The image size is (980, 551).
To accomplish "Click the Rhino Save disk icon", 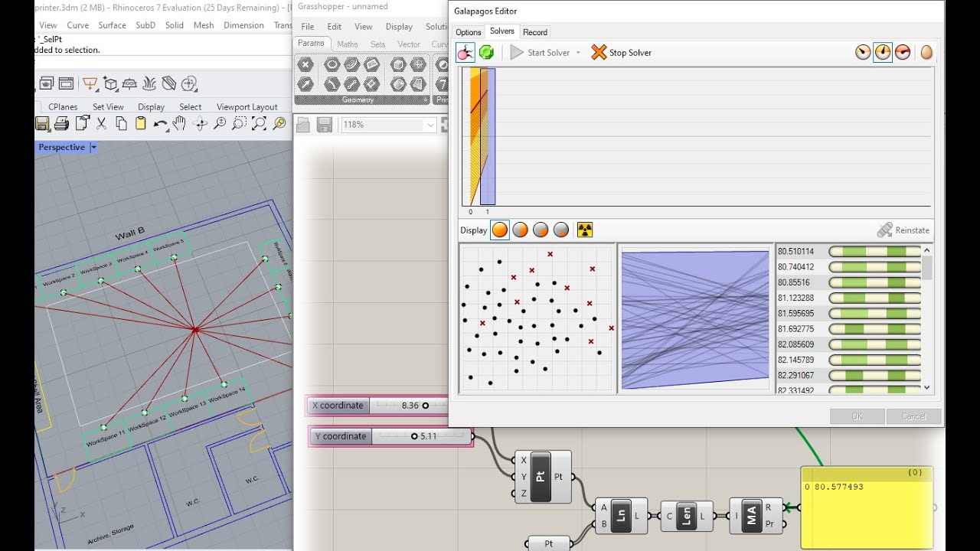I will click(x=42, y=123).
